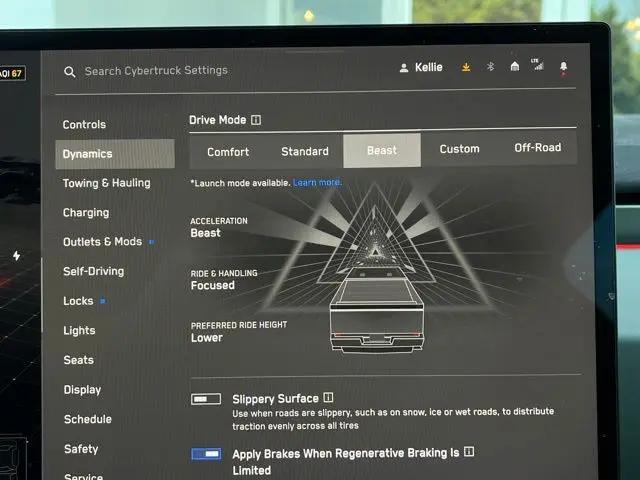Image resolution: width=640 pixels, height=480 pixels.
Task: Toggle Apply Brakes When Regenerative Braking switch
Action: point(207,454)
